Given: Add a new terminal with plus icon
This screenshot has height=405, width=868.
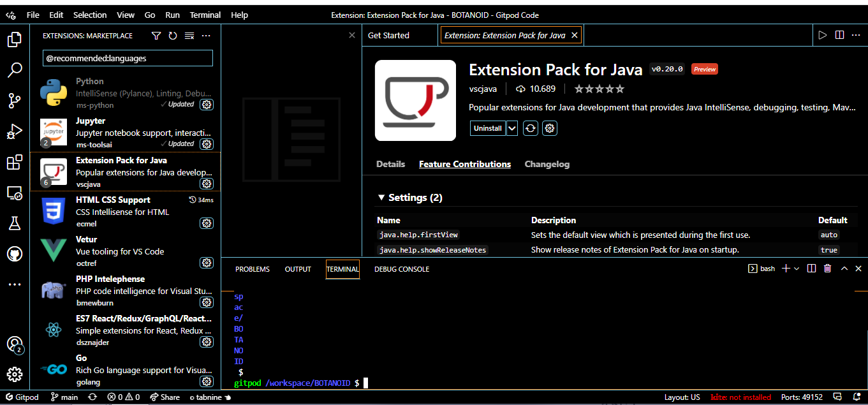Looking at the screenshot, I should 786,269.
